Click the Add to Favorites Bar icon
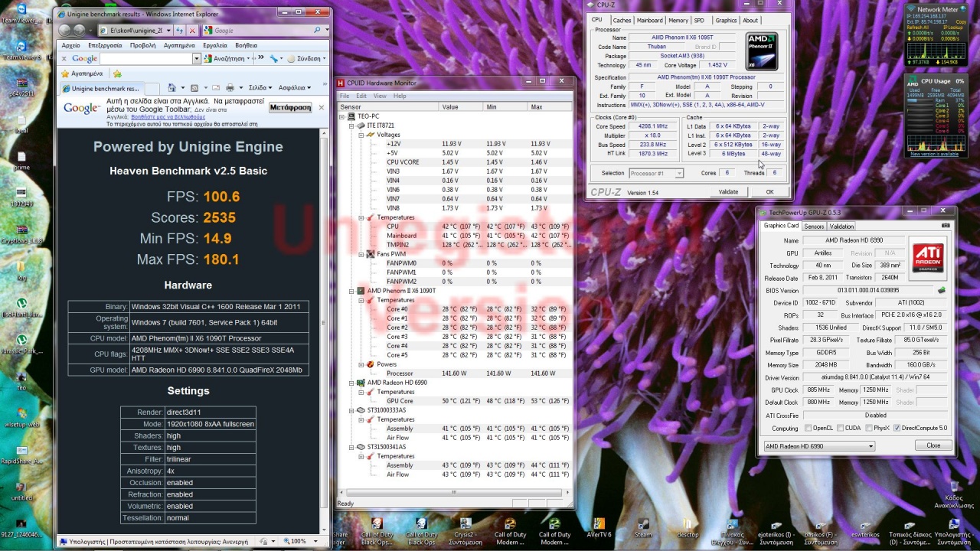 pos(117,73)
